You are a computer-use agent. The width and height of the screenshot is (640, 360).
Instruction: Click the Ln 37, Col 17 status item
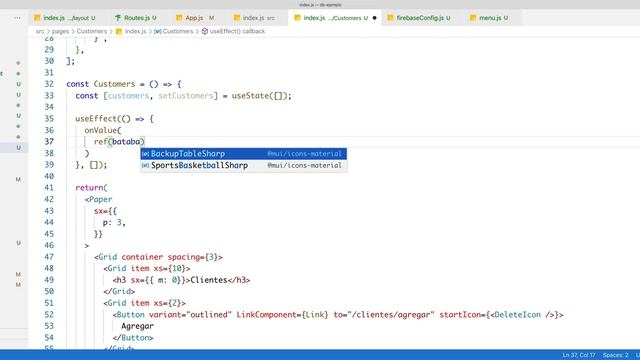[x=579, y=355]
